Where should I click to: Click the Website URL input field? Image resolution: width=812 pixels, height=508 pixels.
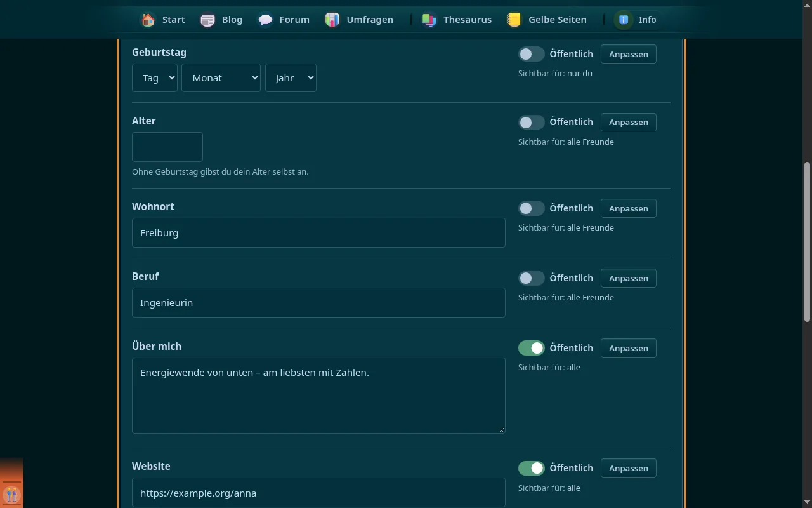(318, 493)
